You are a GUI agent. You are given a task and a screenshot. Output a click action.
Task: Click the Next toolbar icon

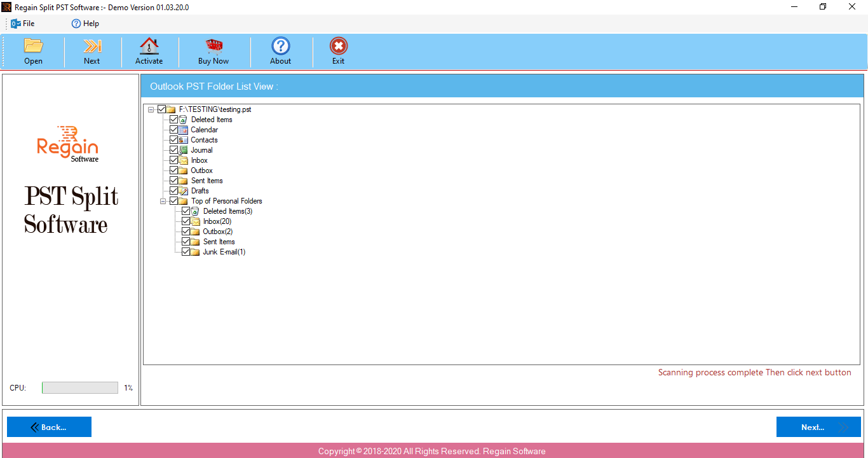pos(92,50)
